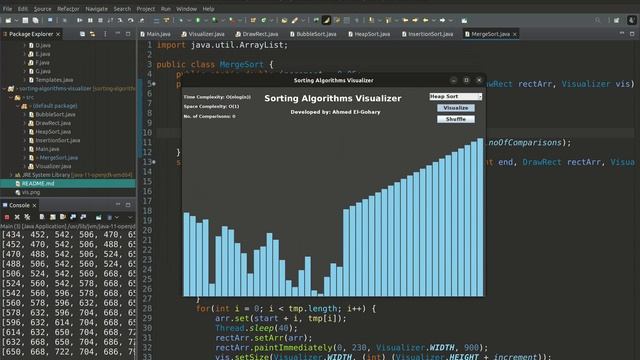Switch to the Visualizer.java editor tab

[203, 34]
